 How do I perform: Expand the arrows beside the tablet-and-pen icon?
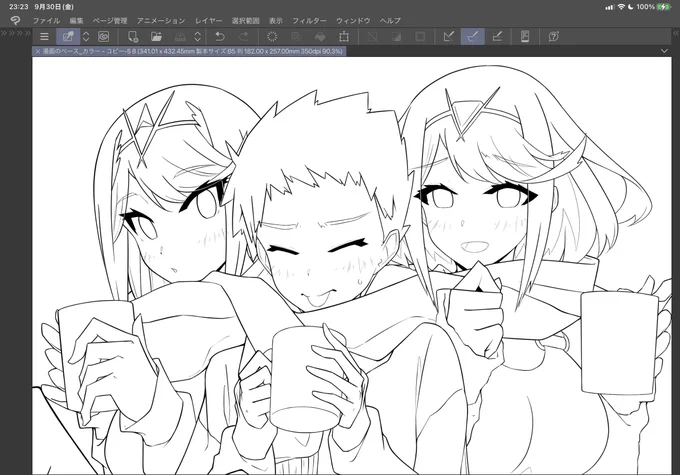tap(86, 37)
